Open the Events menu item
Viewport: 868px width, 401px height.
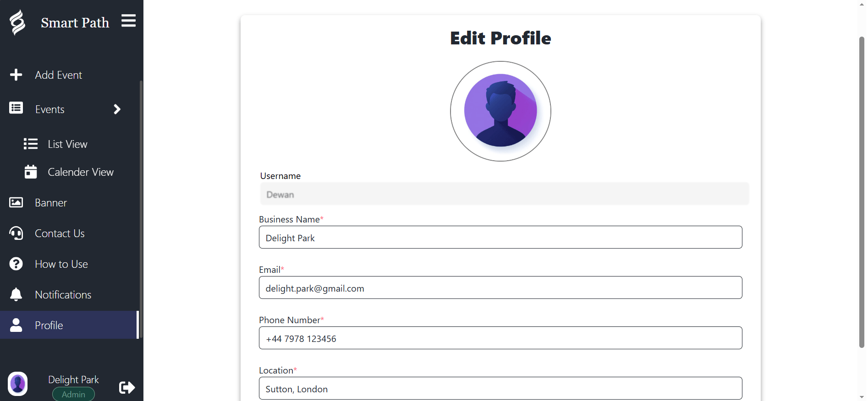click(x=50, y=109)
